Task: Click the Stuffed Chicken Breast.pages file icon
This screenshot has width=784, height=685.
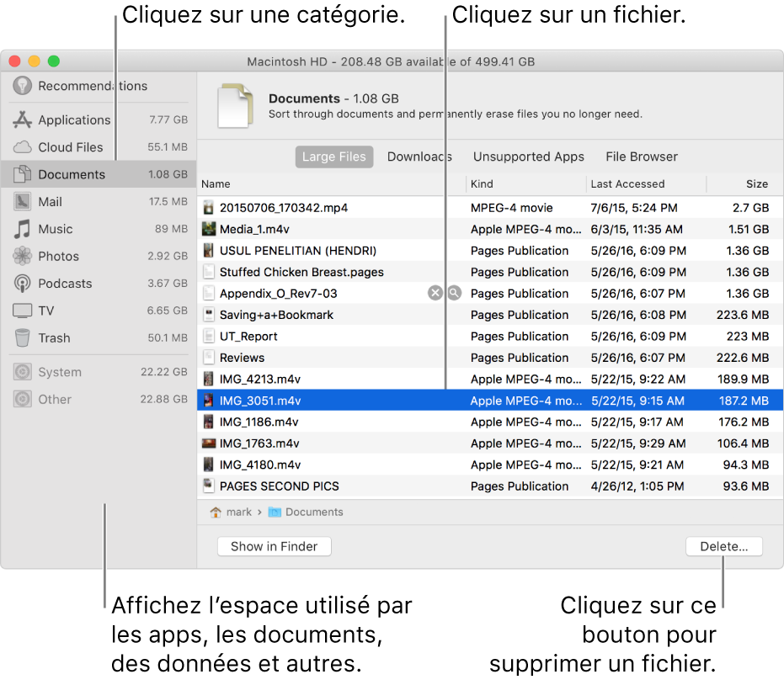Action: coord(209,272)
